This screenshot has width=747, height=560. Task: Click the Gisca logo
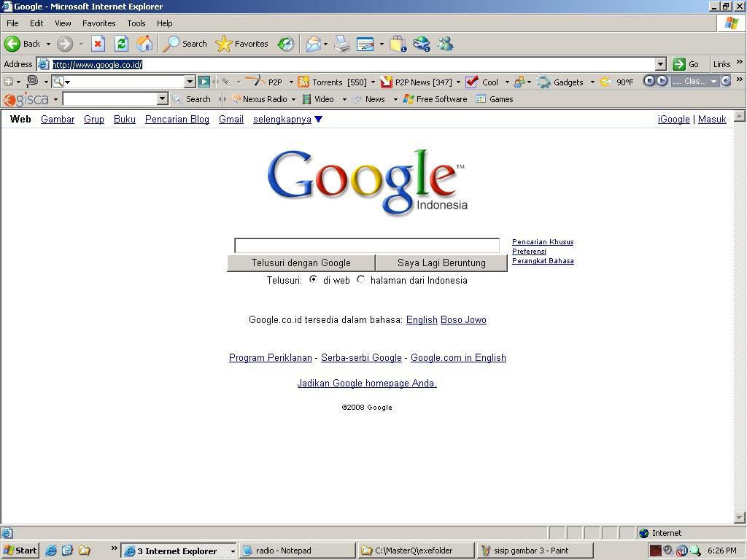[x=26, y=99]
